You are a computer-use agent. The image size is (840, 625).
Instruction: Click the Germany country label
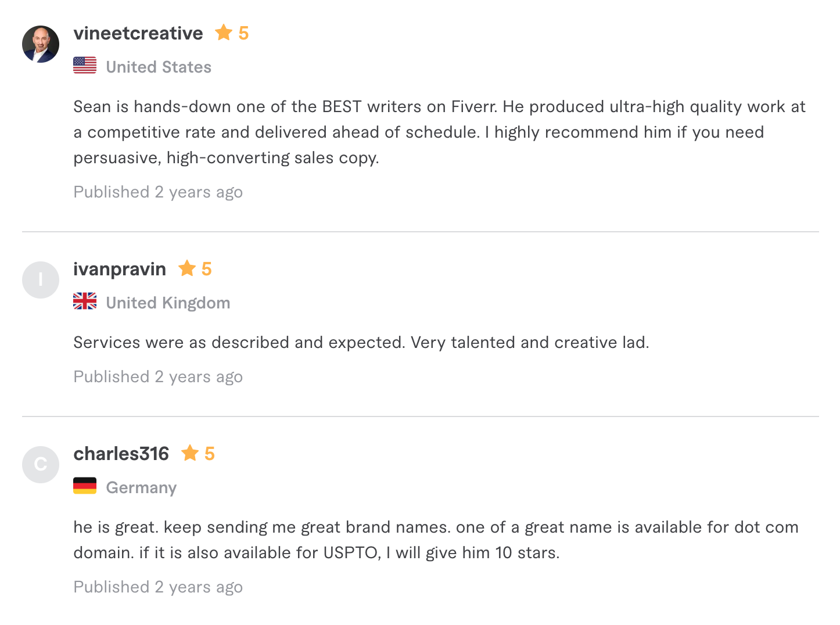tap(141, 487)
